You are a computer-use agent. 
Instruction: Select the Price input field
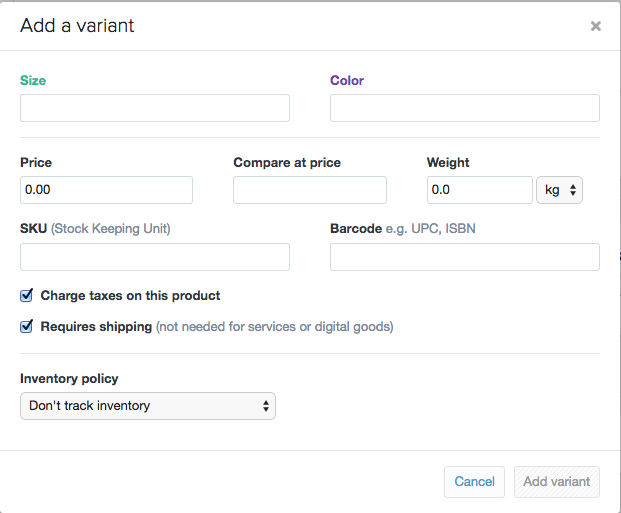tap(106, 190)
